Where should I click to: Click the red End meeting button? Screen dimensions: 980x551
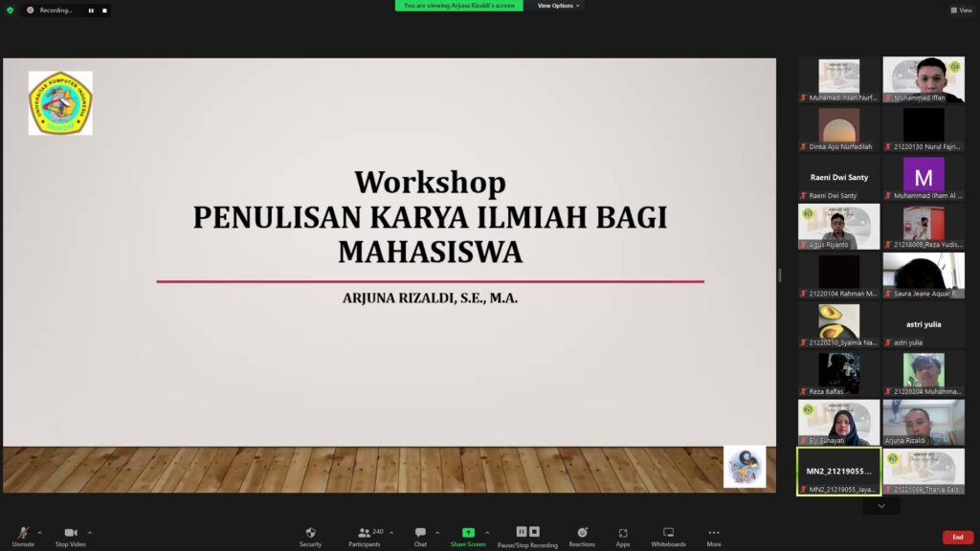[957, 538]
